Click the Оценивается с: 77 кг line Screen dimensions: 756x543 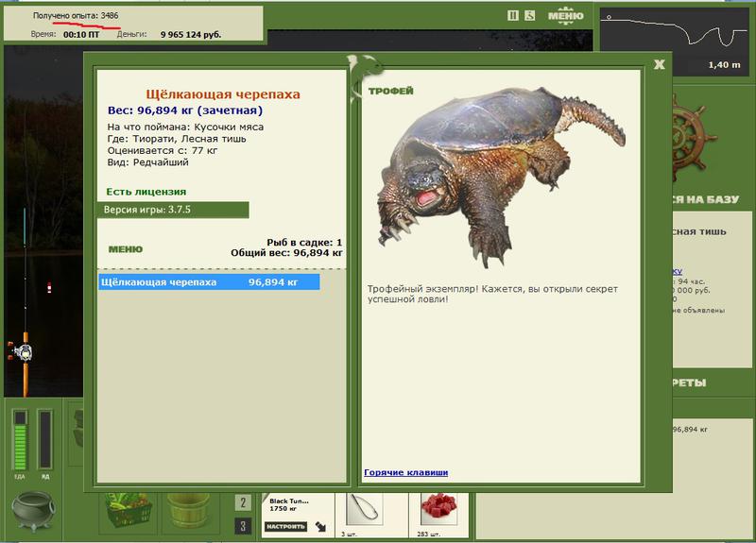(162, 150)
